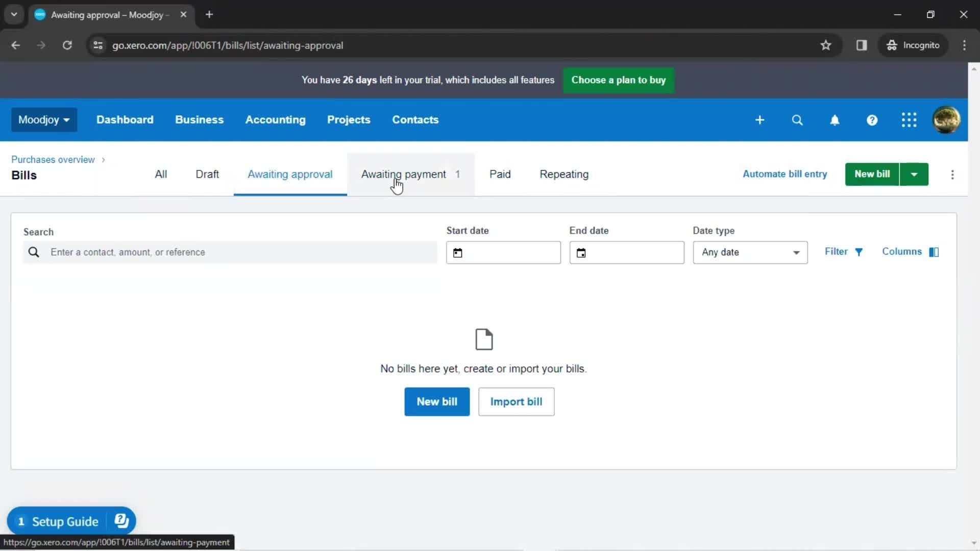
Task: Open Chrome three-dot menu
Action: (x=964, y=45)
